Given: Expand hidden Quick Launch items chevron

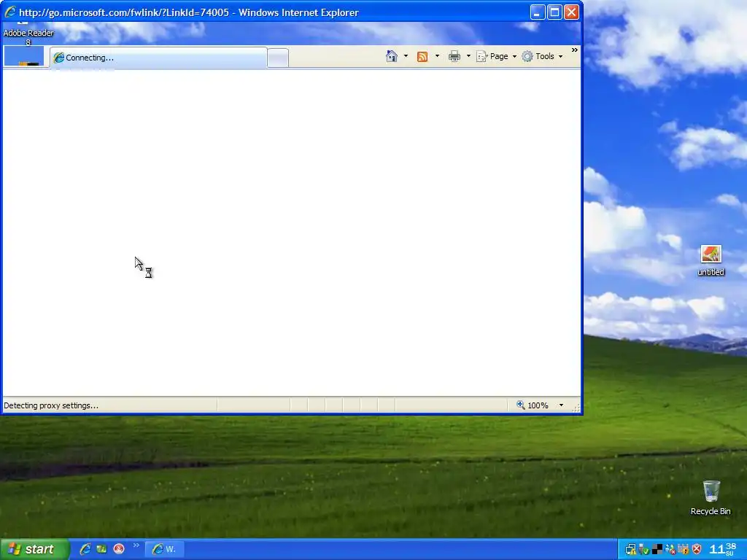Looking at the screenshot, I should pyautogui.click(x=136, y=545).
